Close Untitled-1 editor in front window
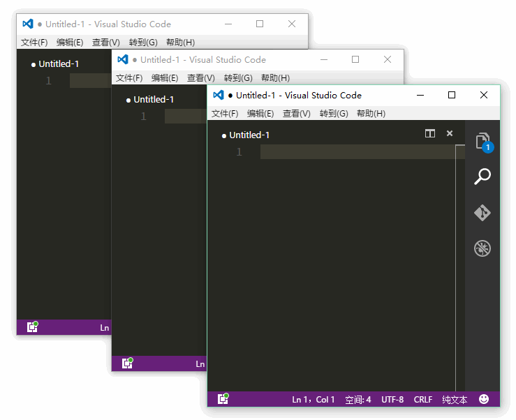Viewport: 516px width, 420px height. click(x=450, y=133)
